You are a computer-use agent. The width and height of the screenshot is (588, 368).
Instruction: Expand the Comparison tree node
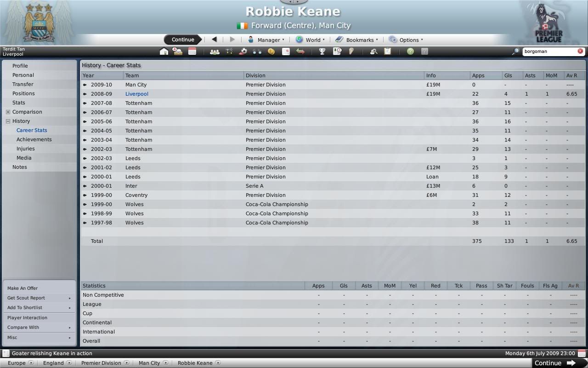pos(8,112)
